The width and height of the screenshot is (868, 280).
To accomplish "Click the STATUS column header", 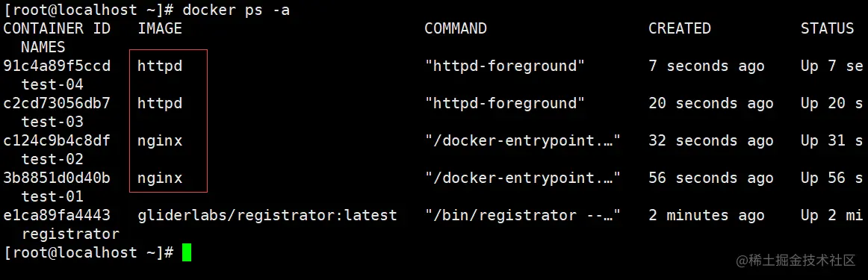I will pyautogui.click(x=828, y=29).
